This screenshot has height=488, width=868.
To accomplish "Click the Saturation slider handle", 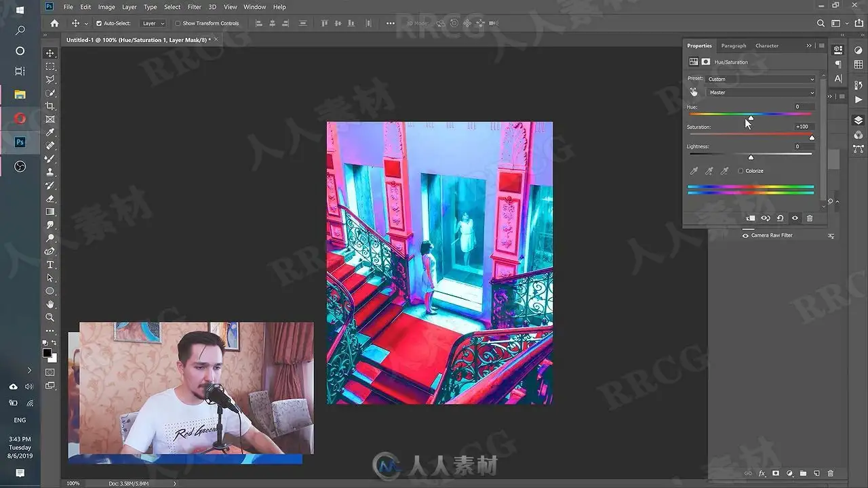I will [812, 138].
